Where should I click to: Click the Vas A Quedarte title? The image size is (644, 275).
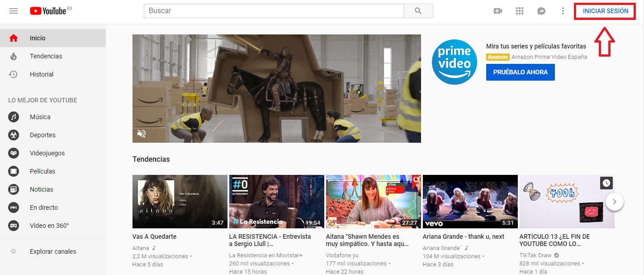(155, 236)
